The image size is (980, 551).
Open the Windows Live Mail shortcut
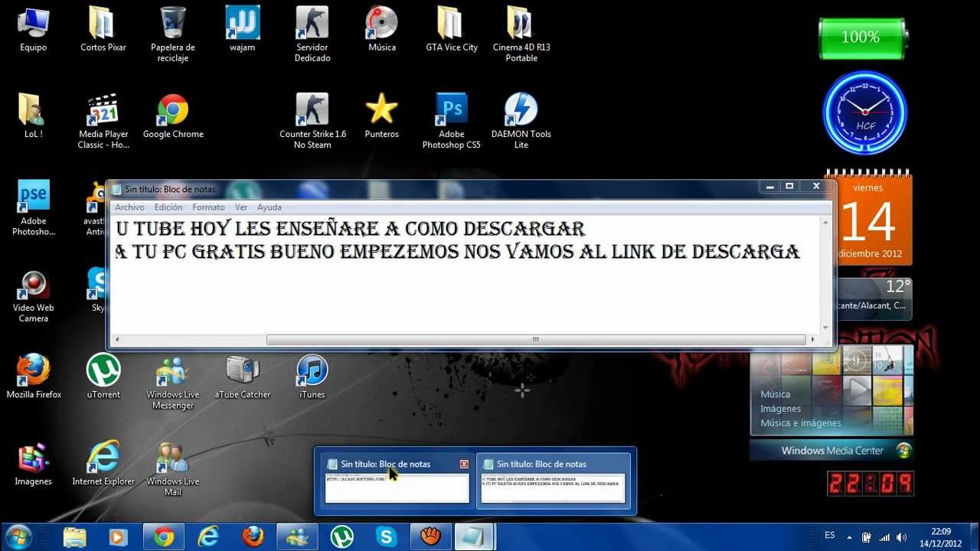coord(173,469)
